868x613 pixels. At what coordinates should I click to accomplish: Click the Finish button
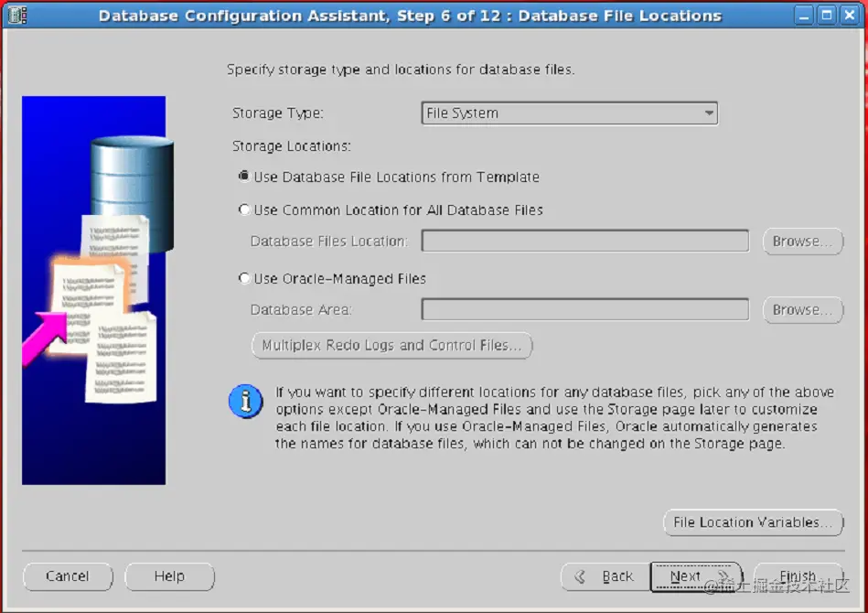pyautogui.click(x=798, y=577)
